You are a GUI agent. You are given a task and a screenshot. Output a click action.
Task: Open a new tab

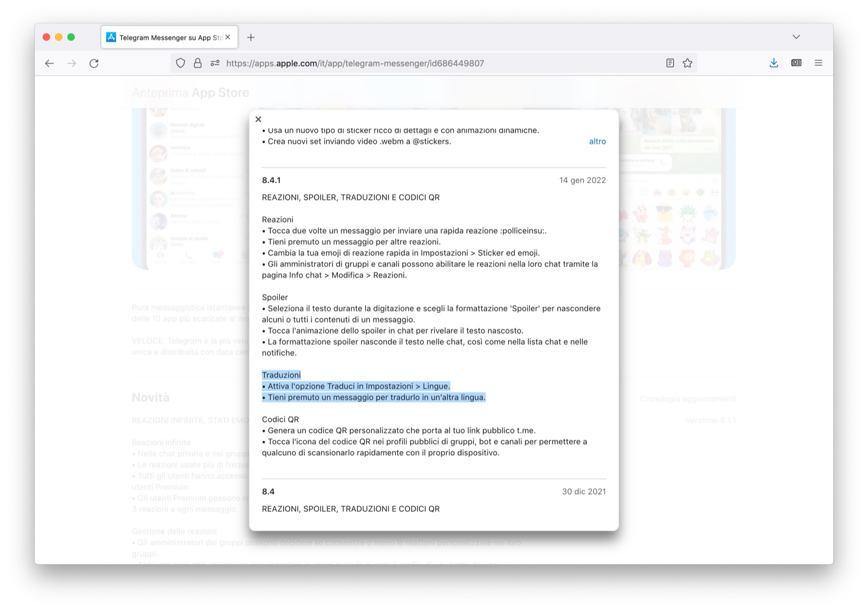251,37
